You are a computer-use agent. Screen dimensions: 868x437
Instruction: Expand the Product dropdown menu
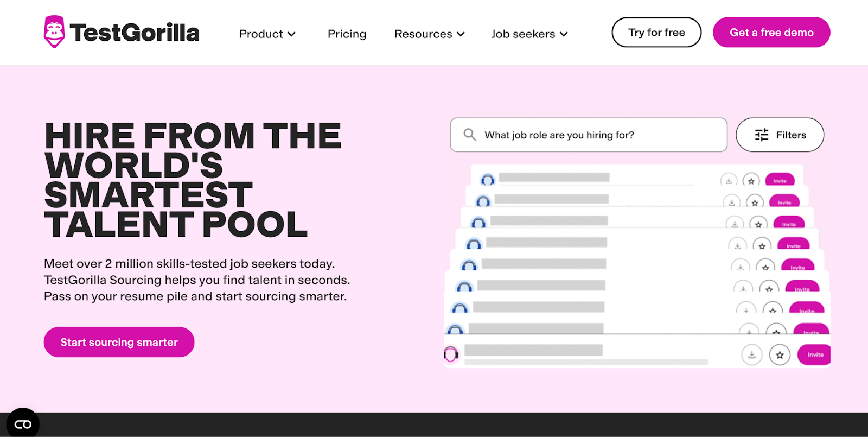tap(267, 34)
